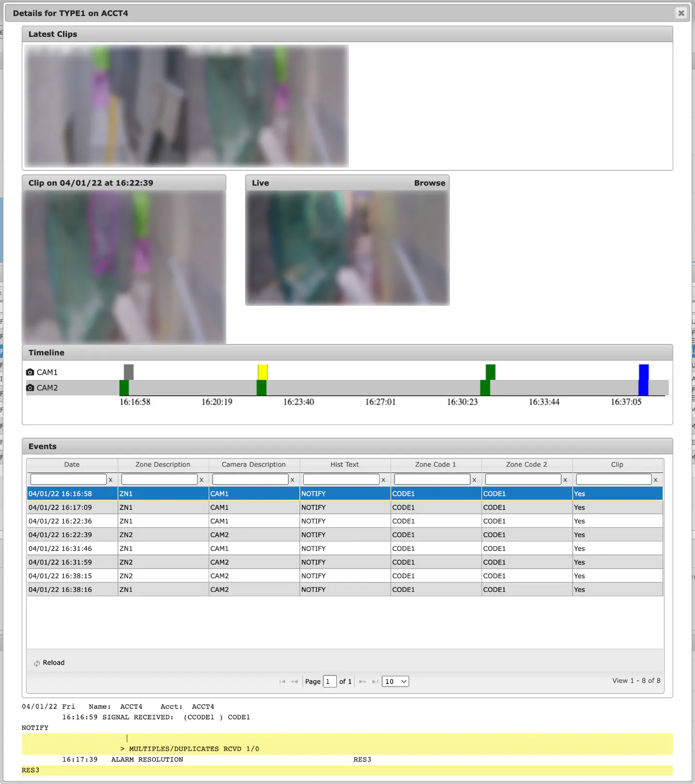Sort by Zone Description column header
Image resolution: width=695 pixels, height=784 pixels.
163,464
